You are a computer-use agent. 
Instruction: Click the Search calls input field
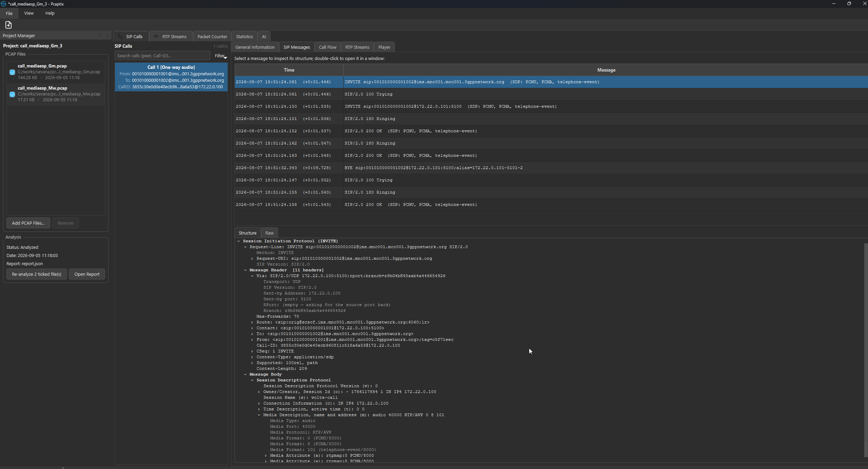[x=162, y=56]
